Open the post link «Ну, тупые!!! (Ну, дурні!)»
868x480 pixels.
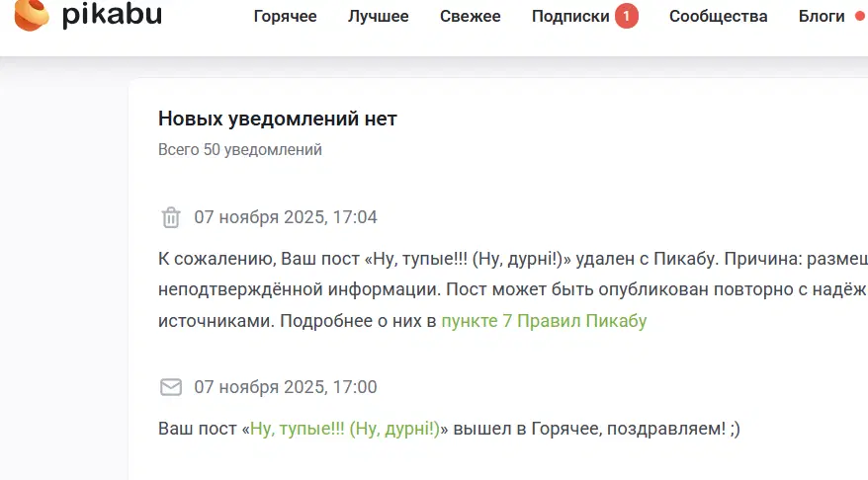(345, 429)
